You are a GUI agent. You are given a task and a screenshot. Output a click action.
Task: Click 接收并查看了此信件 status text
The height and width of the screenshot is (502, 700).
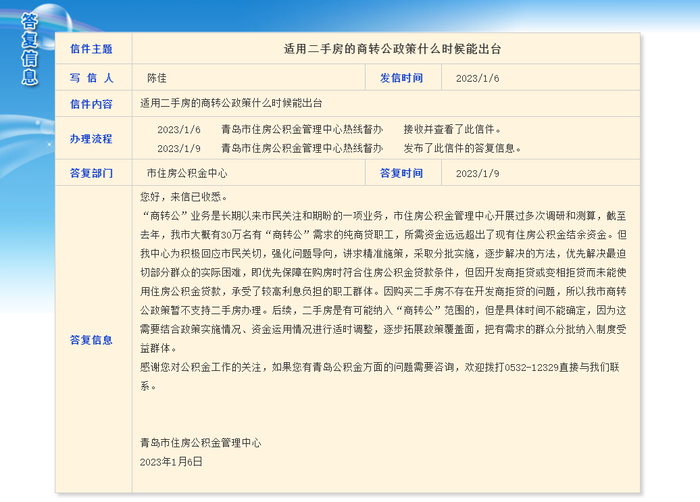click(x=452, y=129)
